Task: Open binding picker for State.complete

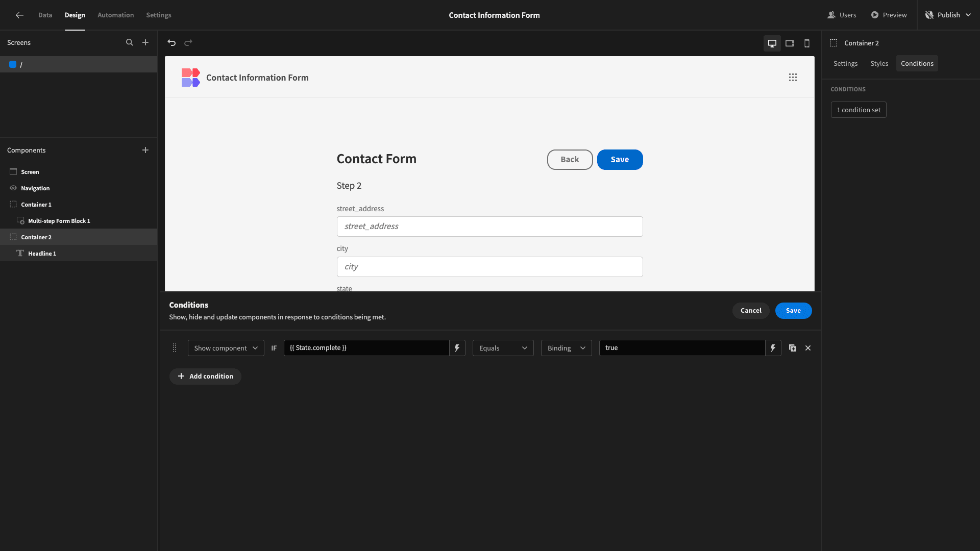Action: click(457, 348)
